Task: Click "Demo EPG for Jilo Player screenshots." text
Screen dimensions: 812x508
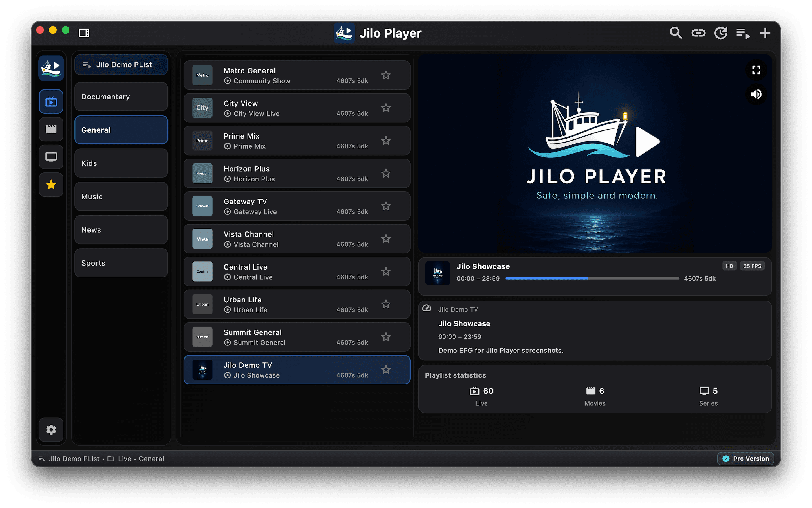Action: 501,351
